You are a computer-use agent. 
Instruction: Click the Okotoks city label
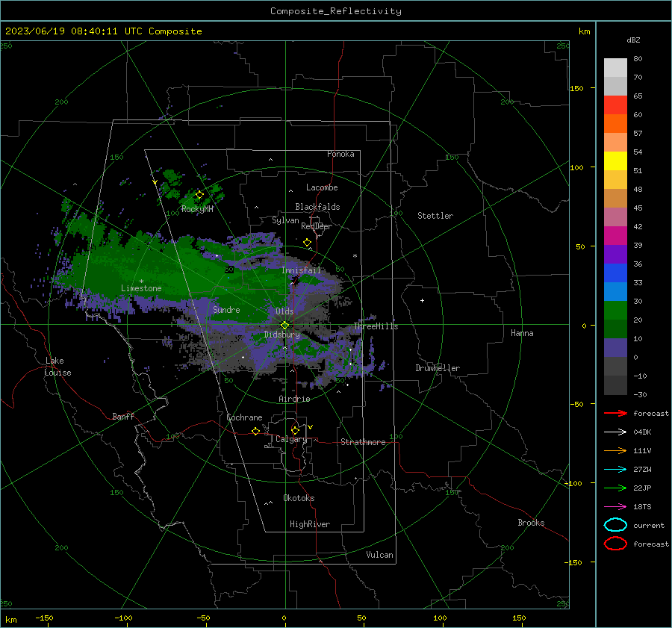coord(299,498)
